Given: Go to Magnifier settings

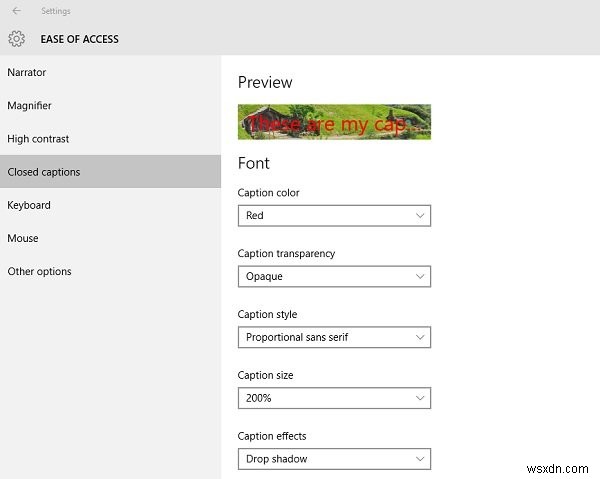Looking at the screenshot, I should 30,105.
